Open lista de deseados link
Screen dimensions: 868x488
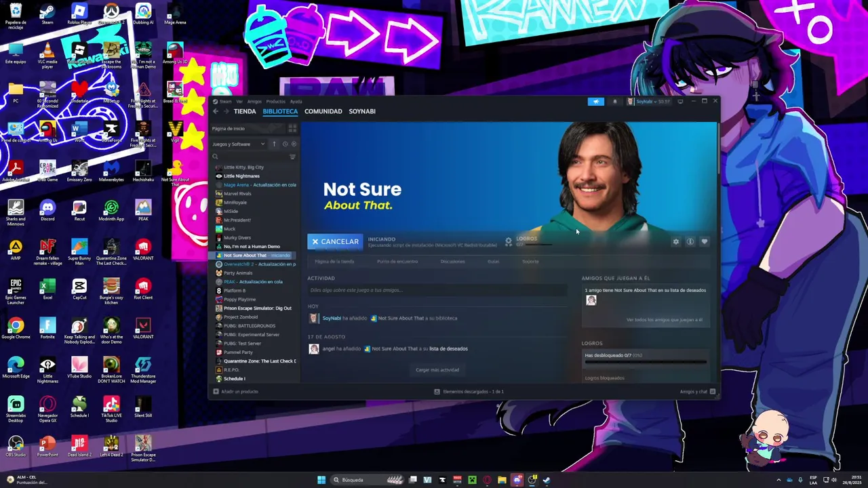click(x=448, y=348)
